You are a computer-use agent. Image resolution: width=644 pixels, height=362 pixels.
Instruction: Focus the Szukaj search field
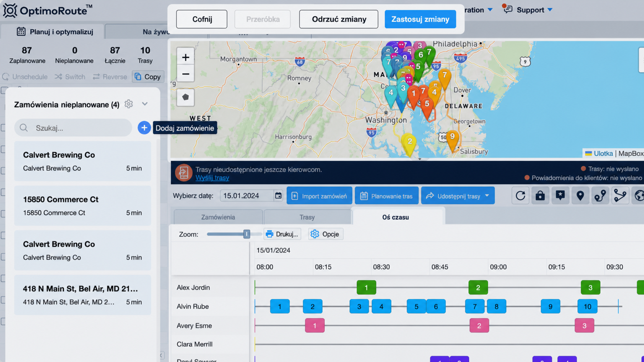click(73, 128)
